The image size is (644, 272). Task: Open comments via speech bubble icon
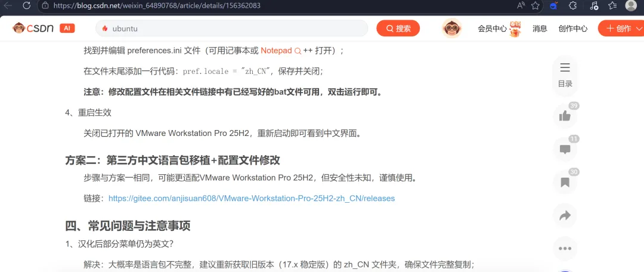point(565,149)
